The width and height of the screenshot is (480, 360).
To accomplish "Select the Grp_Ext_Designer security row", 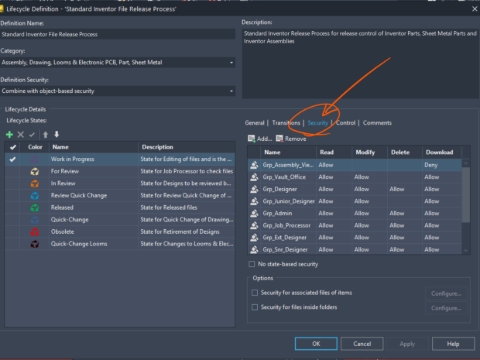I will point(355,237).
